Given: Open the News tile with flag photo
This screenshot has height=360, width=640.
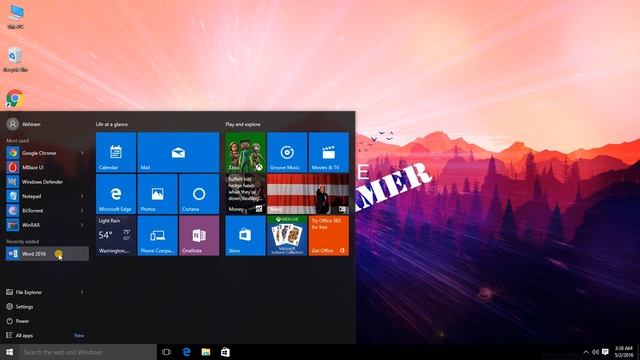Looking at the screenshot, I should pos(308,194).
